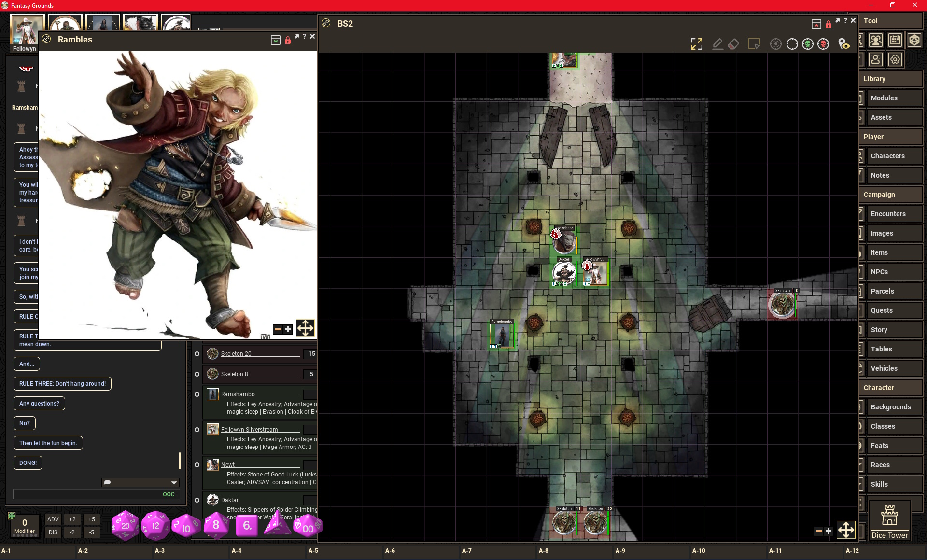Roll the pink percentile 00 die
The height and width of the screenshot is (560, 927).
coord(308,526)
